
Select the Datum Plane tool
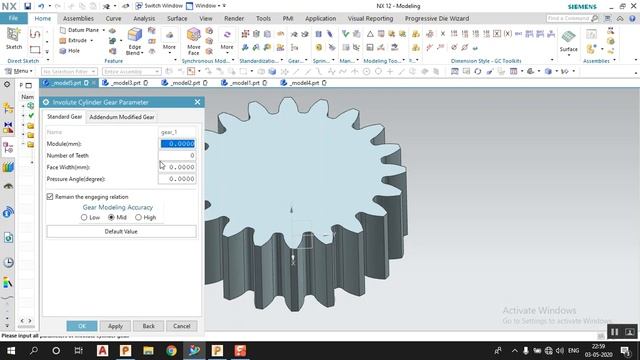[80, 30]
